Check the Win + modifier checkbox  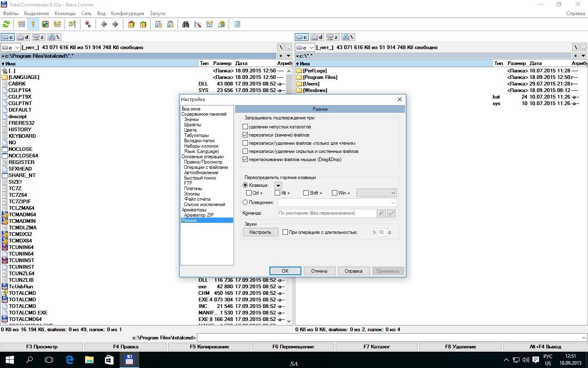click(x=335, y=193)
